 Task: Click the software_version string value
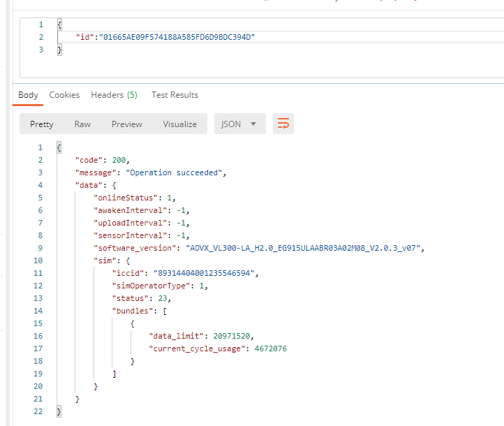305,248
